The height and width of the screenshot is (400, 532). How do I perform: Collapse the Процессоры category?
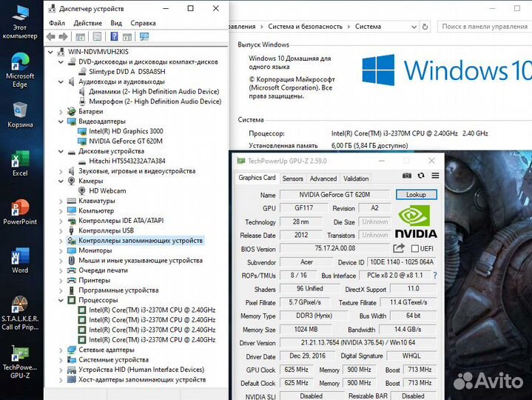click(x=61, y=301)
